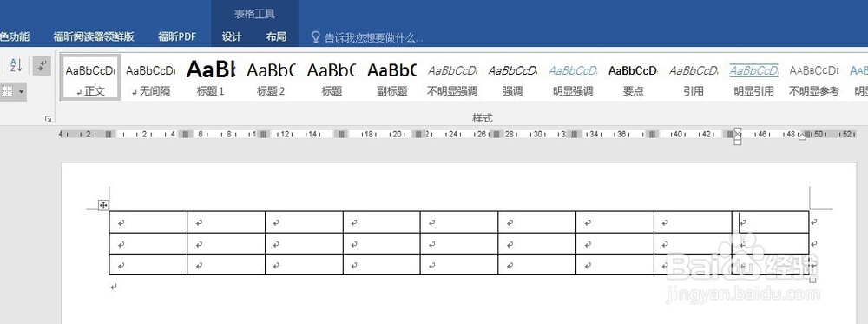The width and height of the screenshot is (868, 324).
Task: Open the 福昕PDF ribbon tab
Action: pyautogui.click(x=177, y=37)
